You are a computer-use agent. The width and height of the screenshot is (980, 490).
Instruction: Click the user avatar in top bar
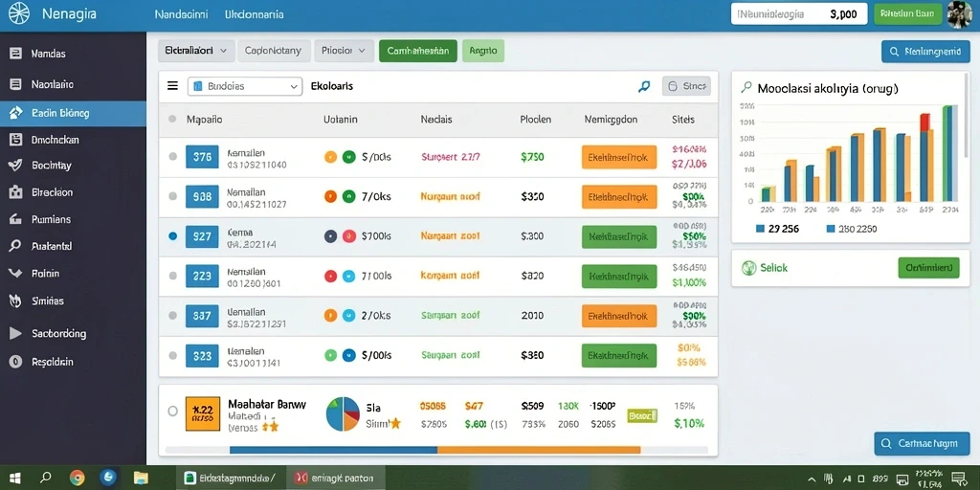click(959, 13)
